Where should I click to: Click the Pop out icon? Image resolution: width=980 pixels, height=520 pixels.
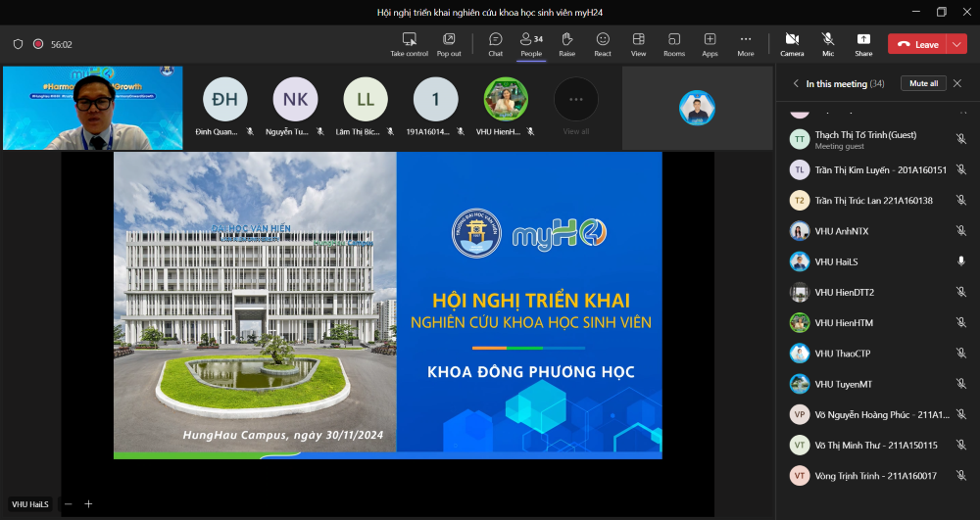449,39
